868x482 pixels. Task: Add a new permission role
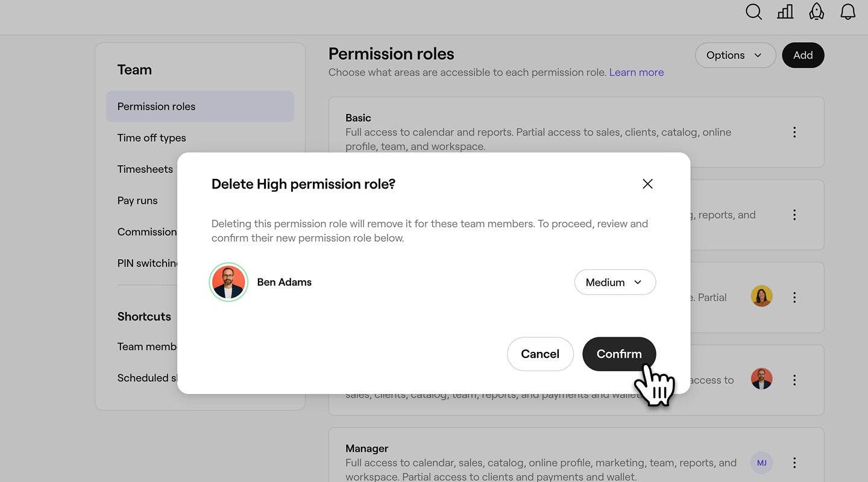click(803, 55)
